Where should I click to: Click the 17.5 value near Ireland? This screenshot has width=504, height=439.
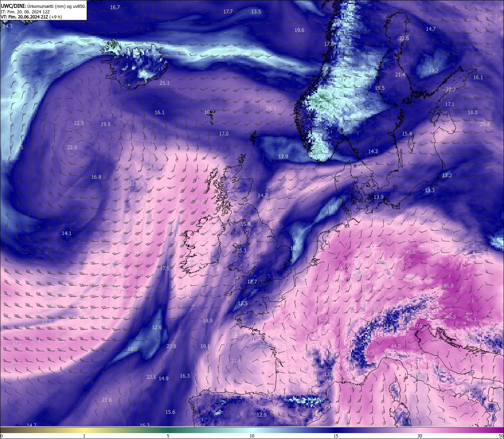(165, 269)
